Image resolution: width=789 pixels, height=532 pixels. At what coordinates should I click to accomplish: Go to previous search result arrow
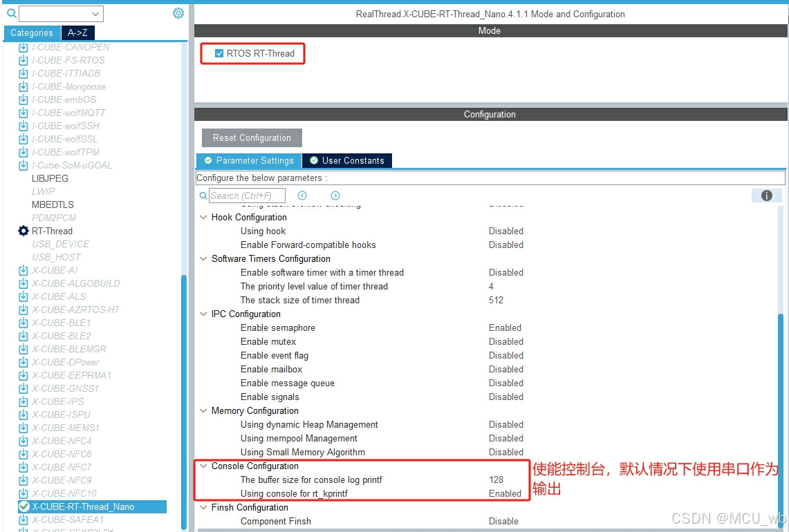coord(302,196)
